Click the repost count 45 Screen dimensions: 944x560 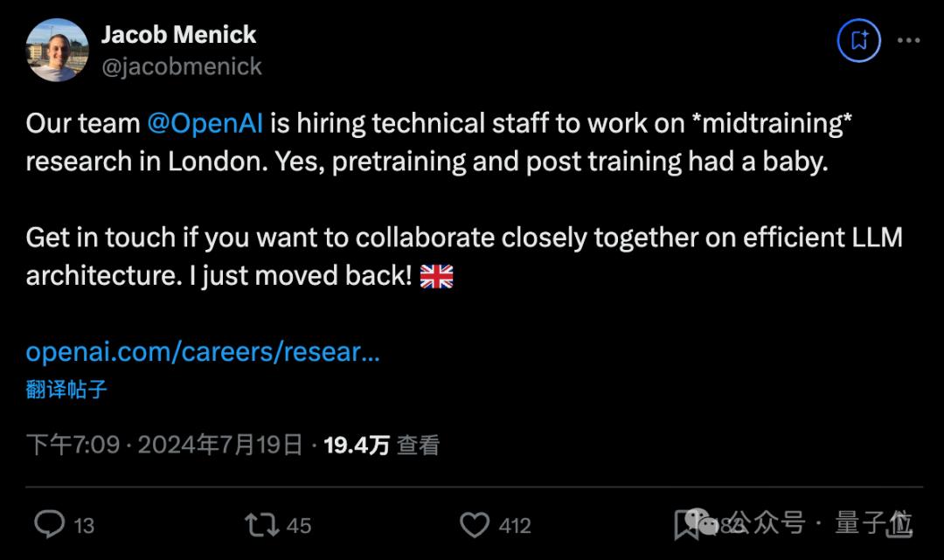pyautogui.click(x=299, y=525)
